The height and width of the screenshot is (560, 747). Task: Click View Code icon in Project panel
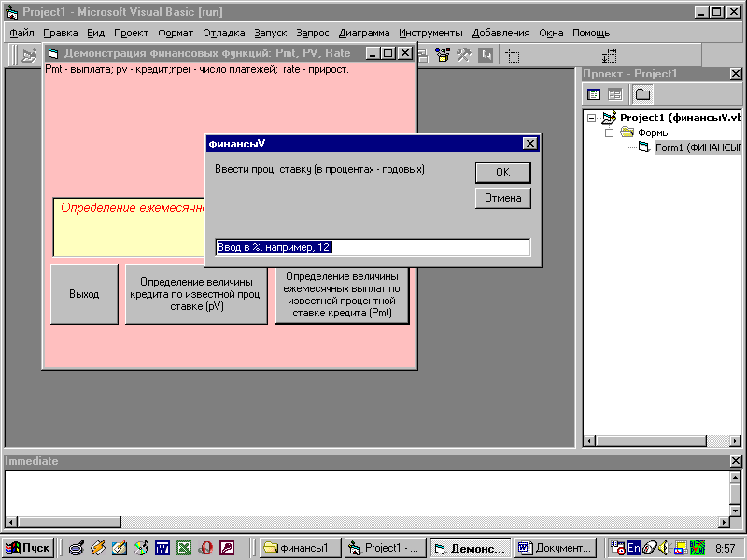pyautogui.click(x=594, y=94)
